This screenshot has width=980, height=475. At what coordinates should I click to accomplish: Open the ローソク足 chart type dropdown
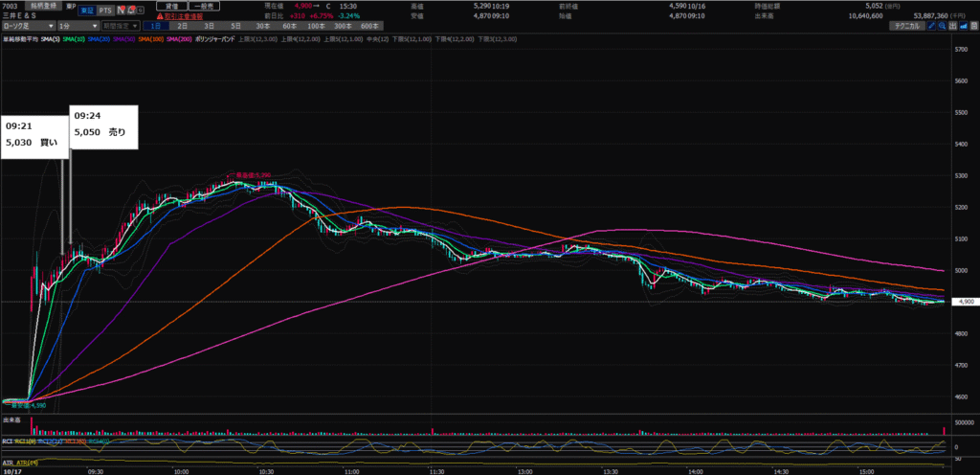coord(27,27)
